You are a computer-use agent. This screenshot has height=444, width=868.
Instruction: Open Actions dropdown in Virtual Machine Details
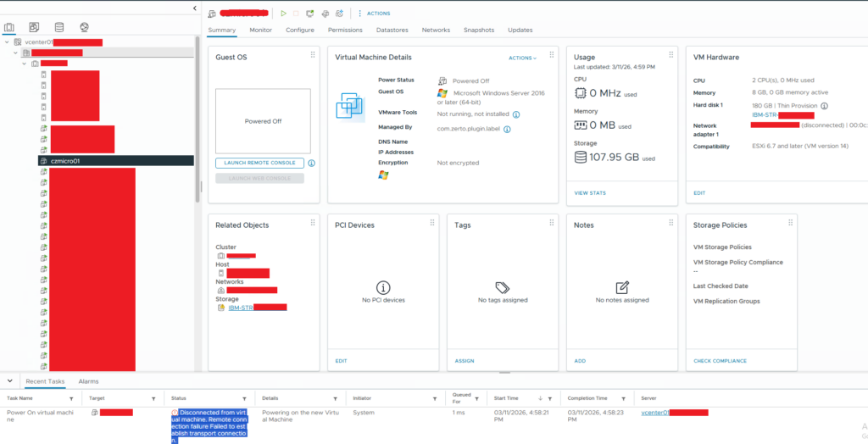[522, 58]
